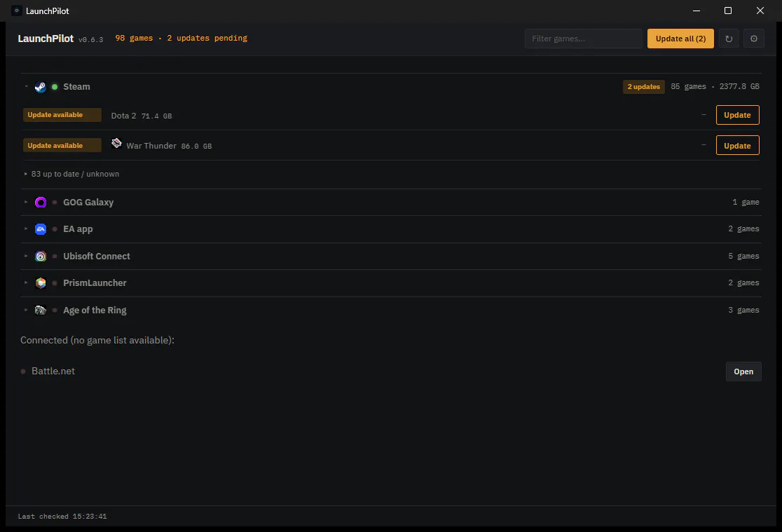Click the Age of the Ring status dot
Viewport: 782px width, 532px height.
[55, 310]
